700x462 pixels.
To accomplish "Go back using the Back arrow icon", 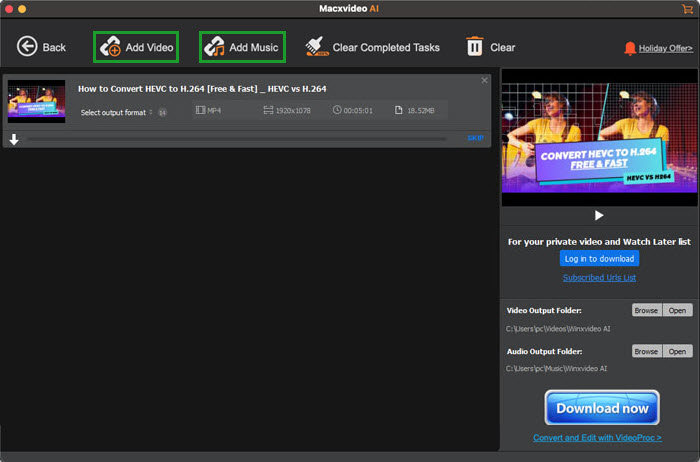I will click(x=27, y=46).
